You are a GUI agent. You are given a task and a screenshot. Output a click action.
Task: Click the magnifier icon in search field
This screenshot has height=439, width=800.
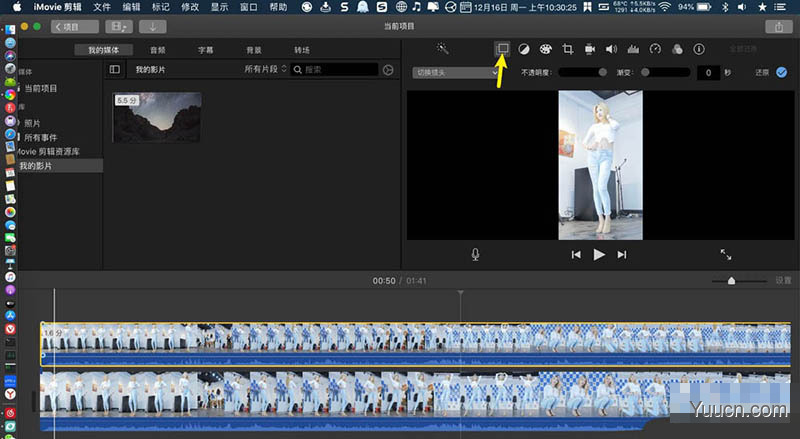[297, 70]
